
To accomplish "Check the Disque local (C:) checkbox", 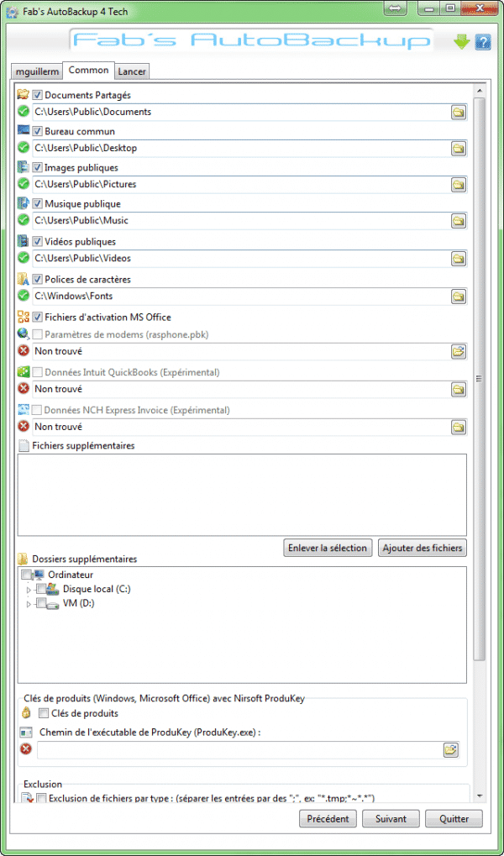I will pyautogui.click(x=40, y=589).
